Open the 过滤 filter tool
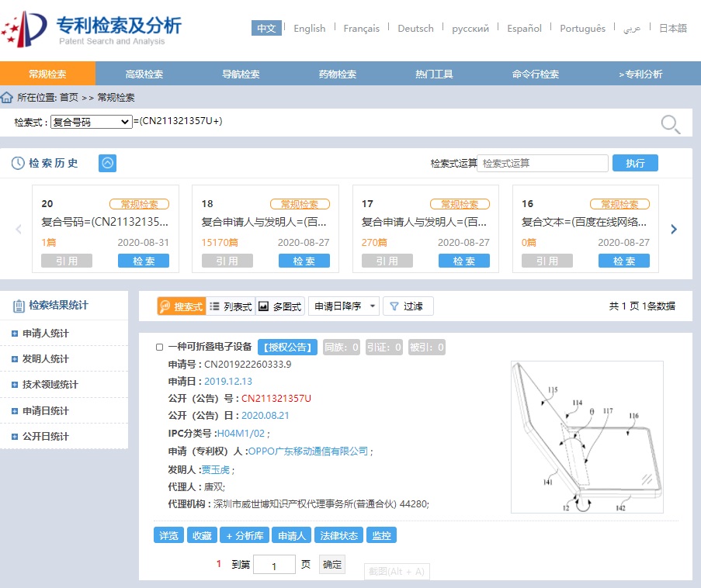 408,306
